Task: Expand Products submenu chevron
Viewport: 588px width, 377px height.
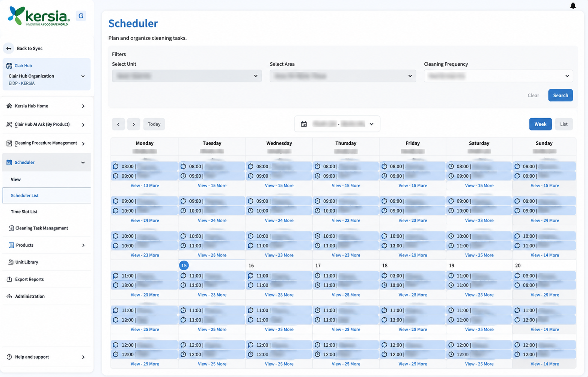Action: [83, 246]
